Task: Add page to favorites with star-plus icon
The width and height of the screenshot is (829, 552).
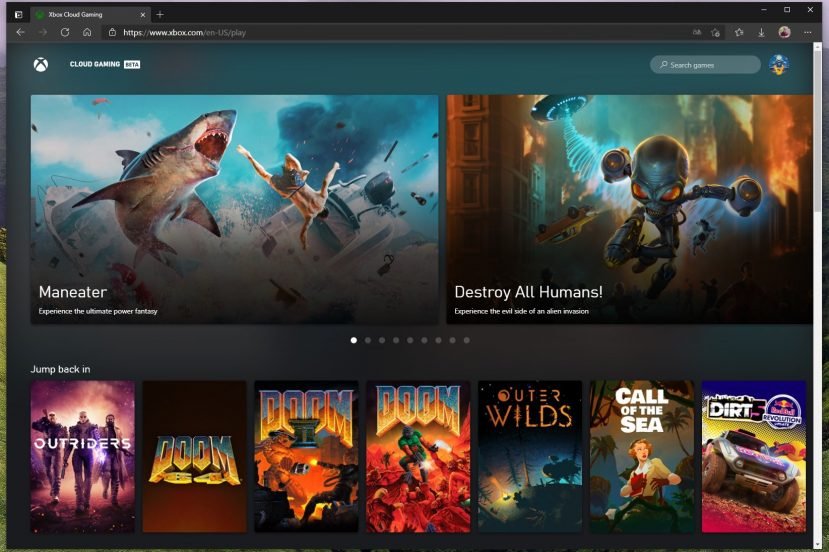Action: click(x=716, y=32)
